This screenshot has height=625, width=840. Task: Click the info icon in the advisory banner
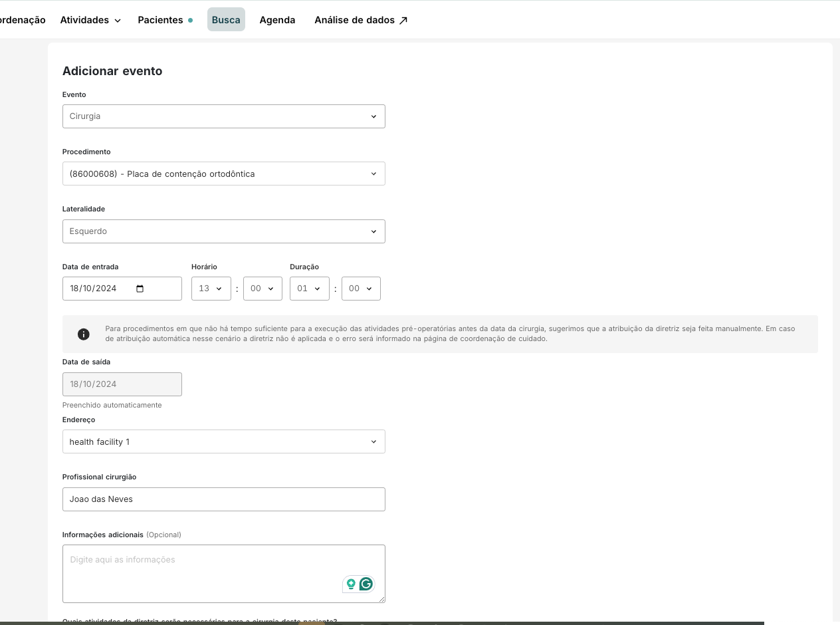84,334
